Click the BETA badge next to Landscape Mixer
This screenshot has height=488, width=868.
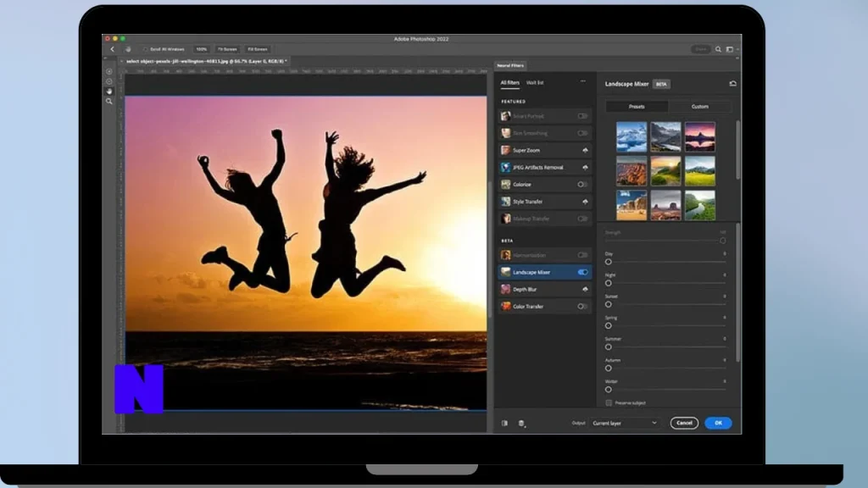click(x=661, y=84)
